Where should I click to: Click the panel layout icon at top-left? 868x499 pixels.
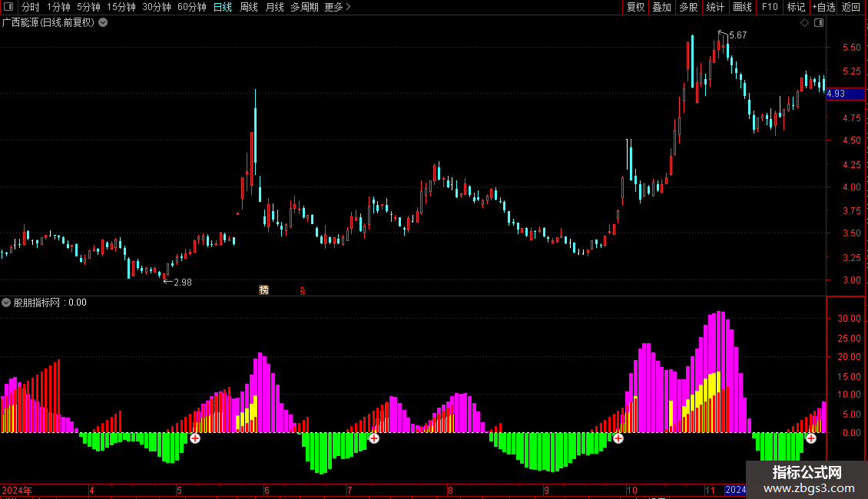pos(8,7)
